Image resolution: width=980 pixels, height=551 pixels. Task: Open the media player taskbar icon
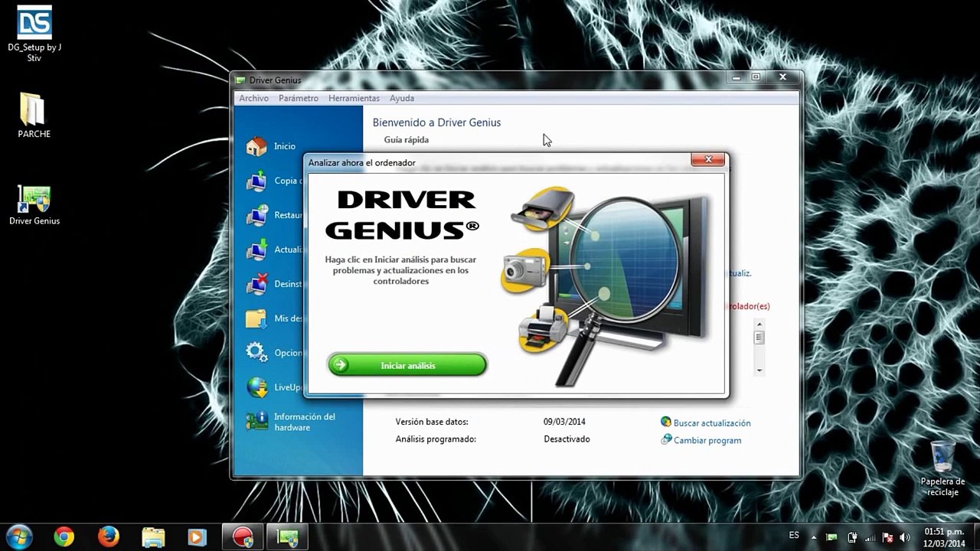198,537
